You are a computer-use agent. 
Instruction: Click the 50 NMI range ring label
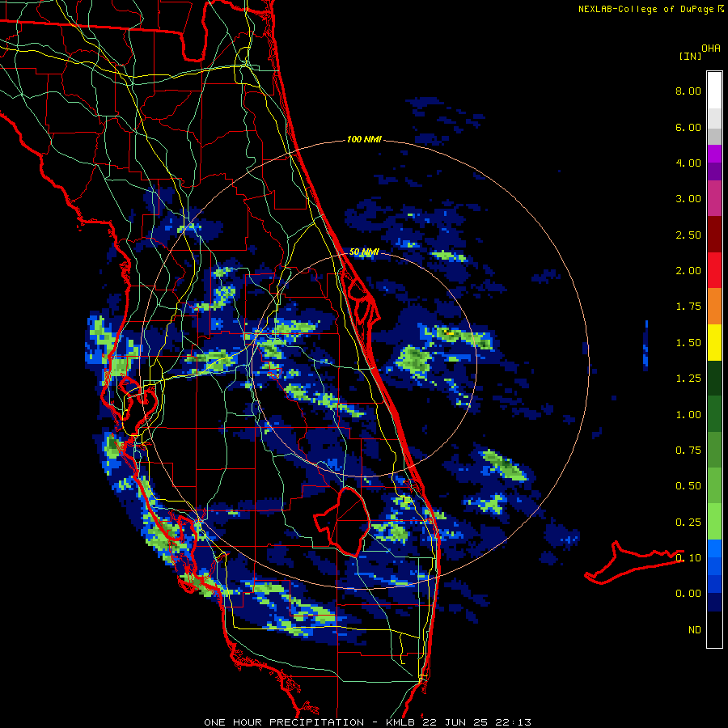coord(364,252)
